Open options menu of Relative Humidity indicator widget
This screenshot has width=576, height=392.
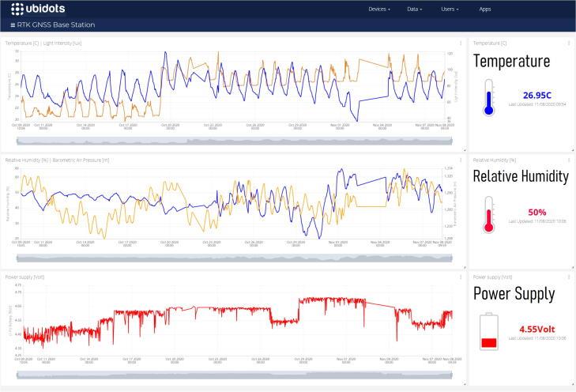pos(568,160)
